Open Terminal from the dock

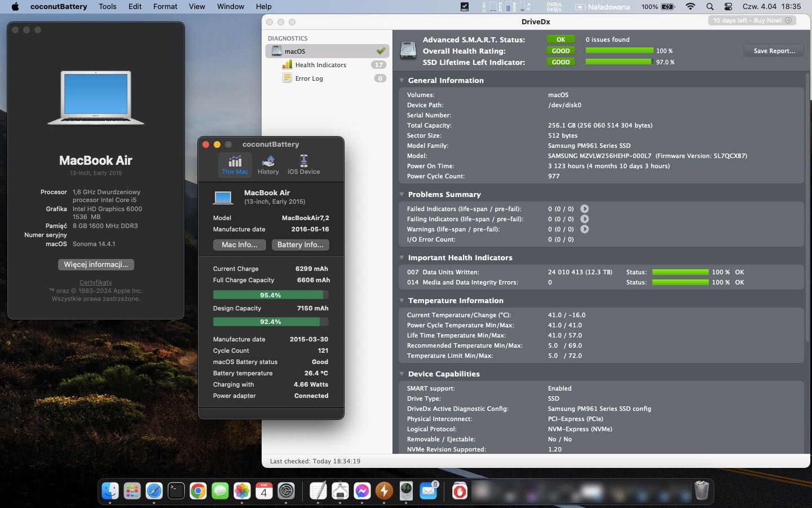(176, 491)
